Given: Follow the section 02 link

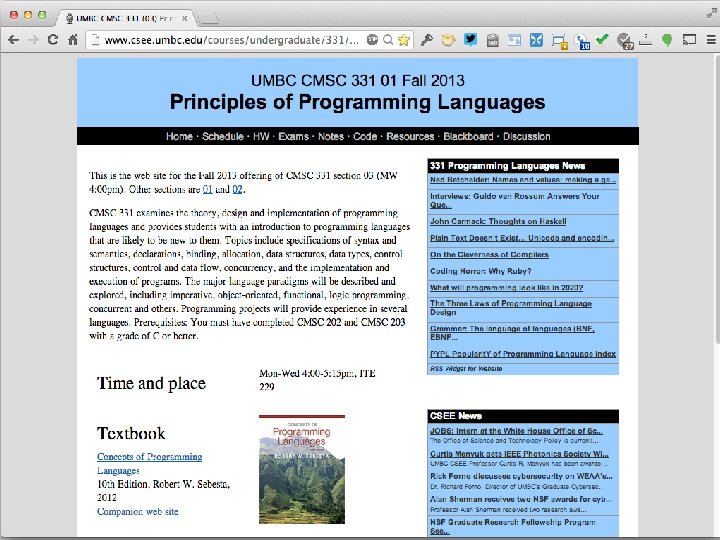Looking at the screenshot, I should 237,189.
